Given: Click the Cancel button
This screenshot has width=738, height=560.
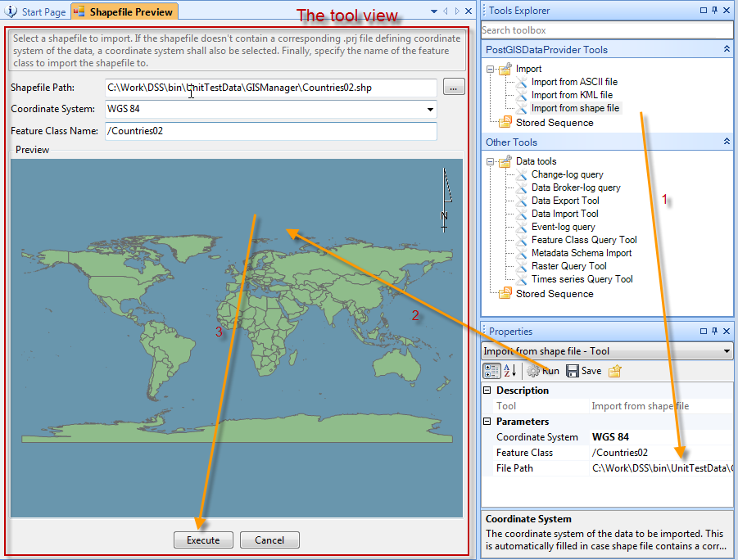Looking at the screenshot, I should click(x=269, y=540).
